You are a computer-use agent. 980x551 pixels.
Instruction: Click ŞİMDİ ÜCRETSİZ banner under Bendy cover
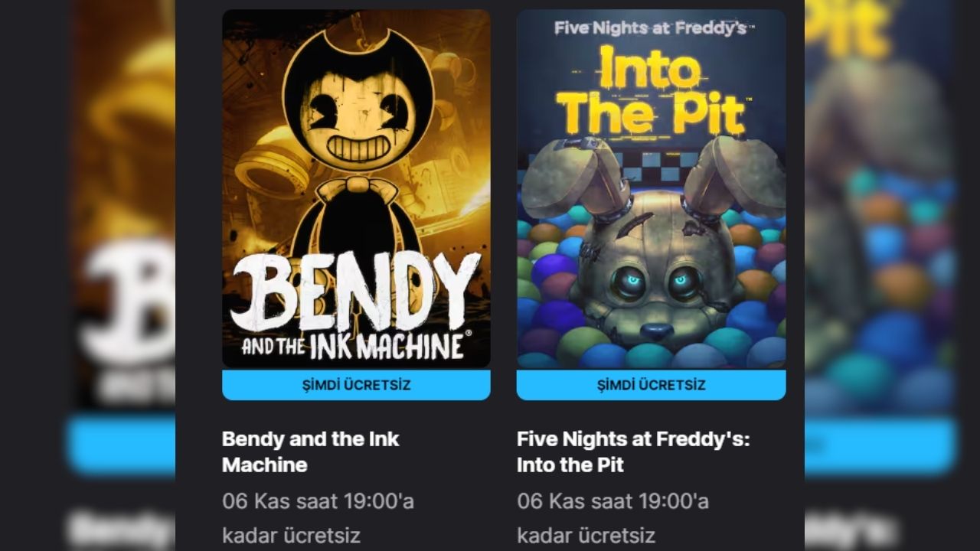coord(356,385)
